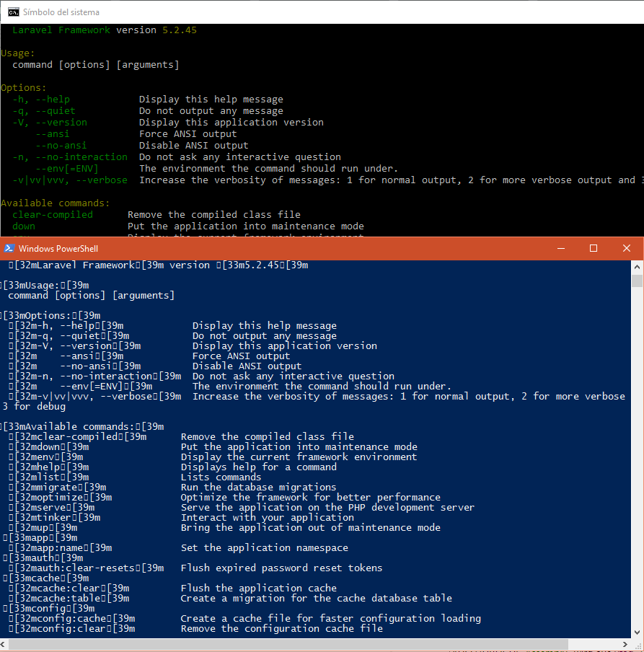Click '[33mapp' group heading in PowerShell
Image resolution: width=644 pixels, height=652 pixels.
40,538
